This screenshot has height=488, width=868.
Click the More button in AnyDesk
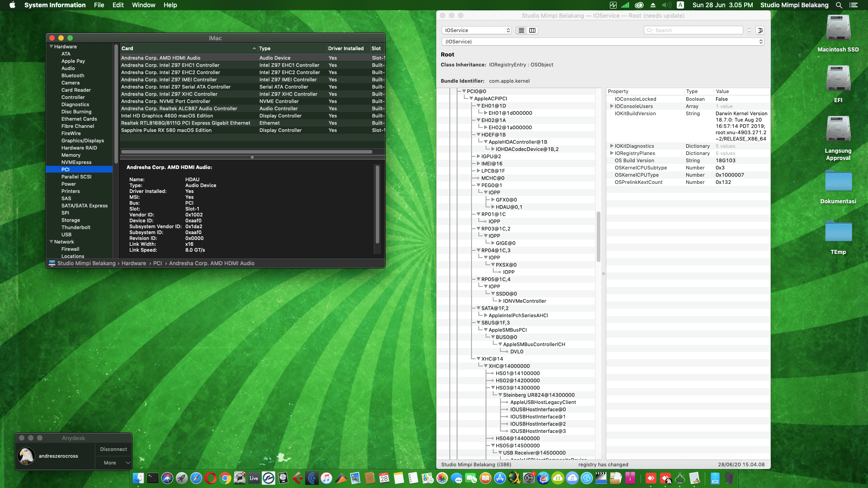110,463
